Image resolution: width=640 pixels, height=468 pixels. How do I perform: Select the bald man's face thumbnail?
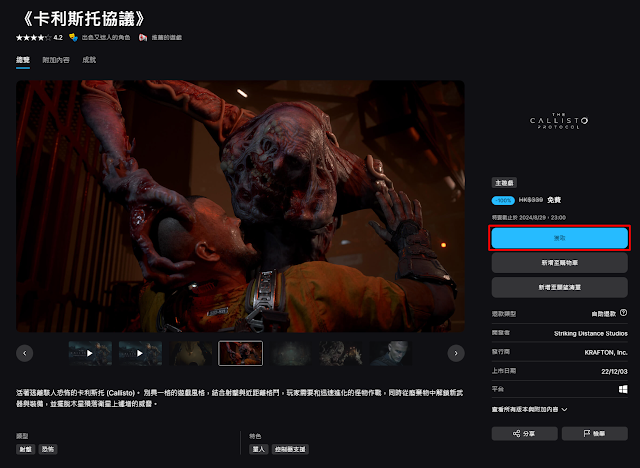coord(391,353)
